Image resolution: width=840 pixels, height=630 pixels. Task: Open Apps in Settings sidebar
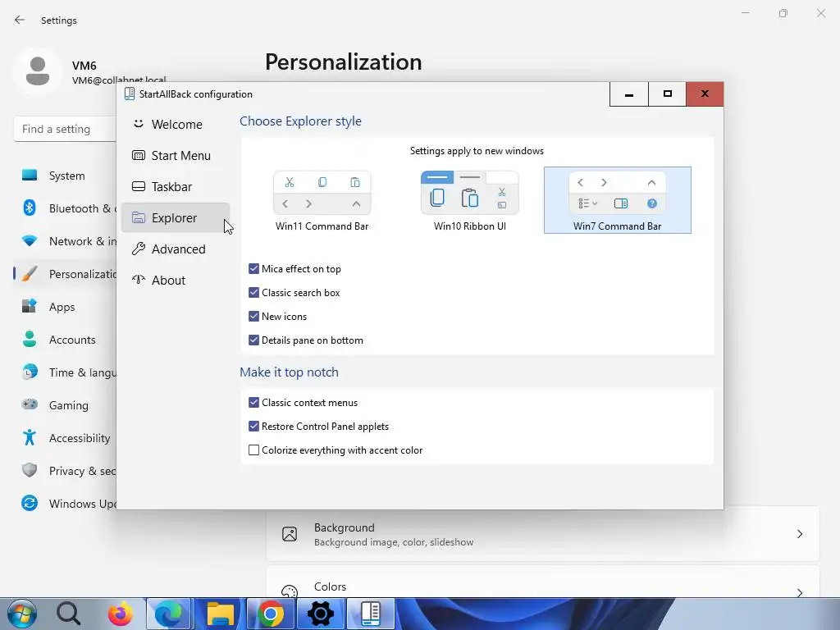click(x=66, y=307)
